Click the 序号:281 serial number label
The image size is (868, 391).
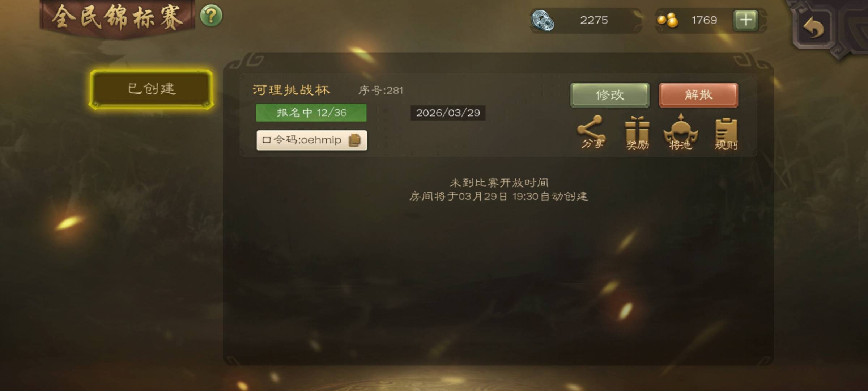click(x=380, y=90)
